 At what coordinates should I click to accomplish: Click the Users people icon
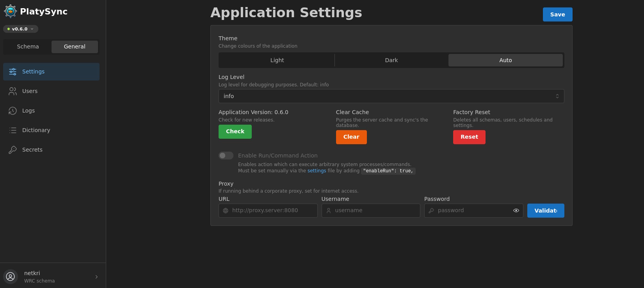coord(12,91)
